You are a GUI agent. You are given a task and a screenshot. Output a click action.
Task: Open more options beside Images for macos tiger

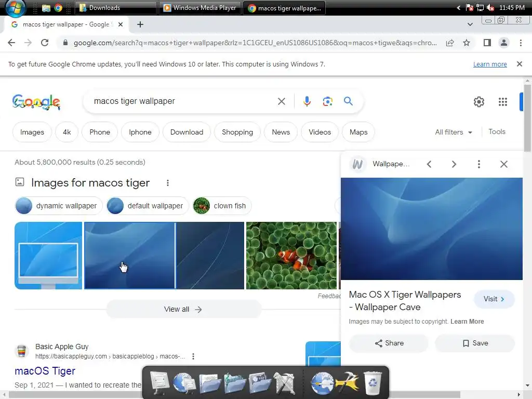pos(168,183)
